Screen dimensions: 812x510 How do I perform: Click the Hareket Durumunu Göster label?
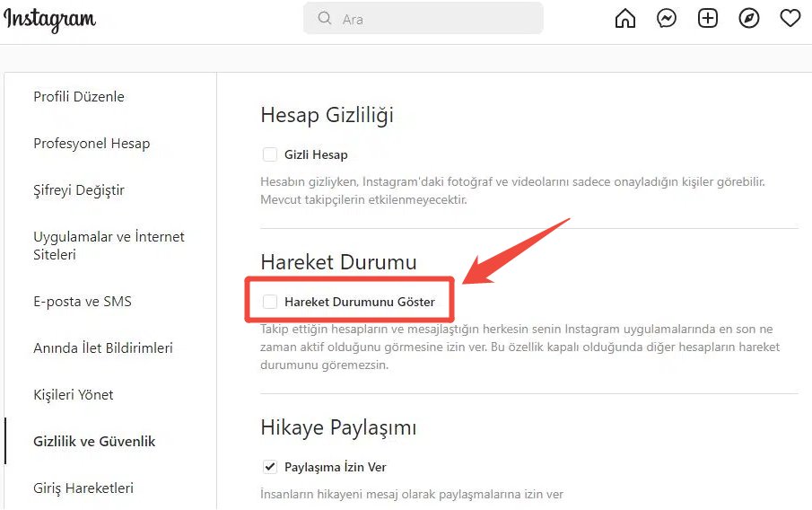(360, 302)
